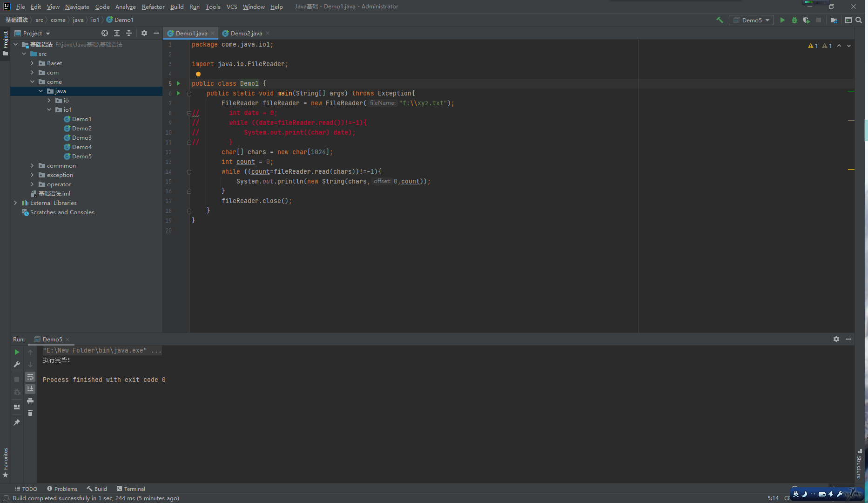The height and width of the screenshot is (503, 868).
Task: Go to next highlighted error arrow
Action: click(x=849, y=46)
